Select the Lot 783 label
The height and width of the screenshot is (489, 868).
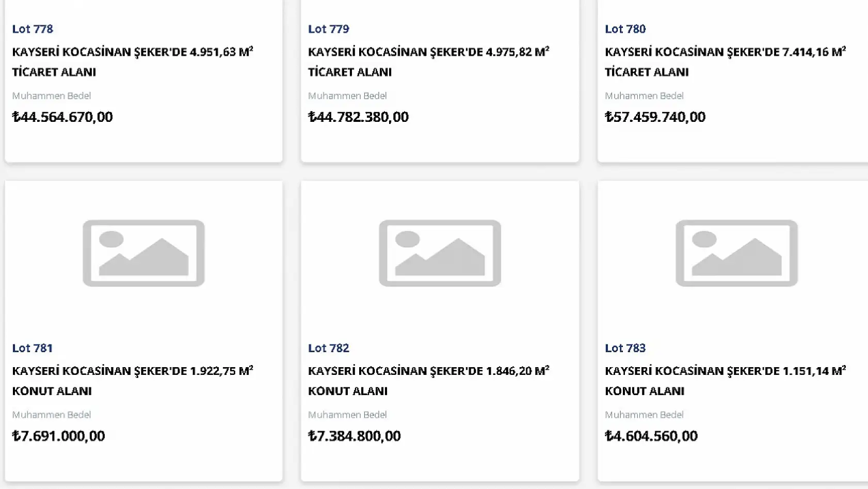pos(625,348)
